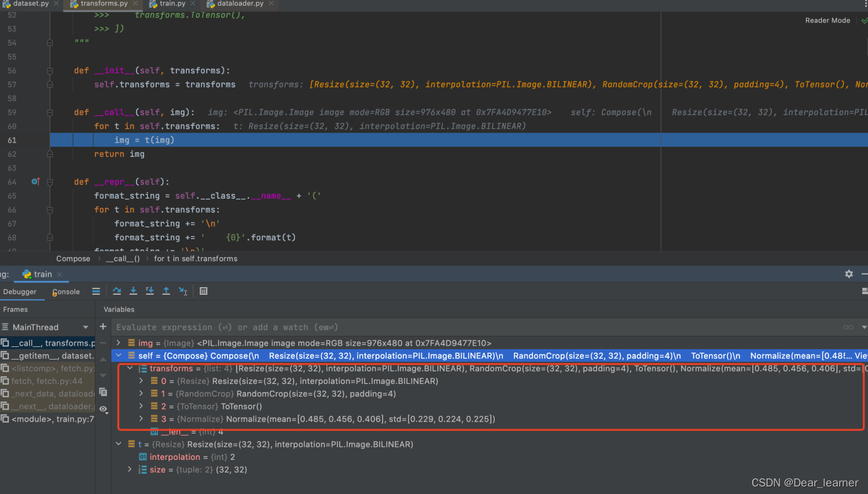Viewport: 868px width, 494px height.
Task: Select <listcomp>, fetch.py stack frame
Action: tap(47, 368)
